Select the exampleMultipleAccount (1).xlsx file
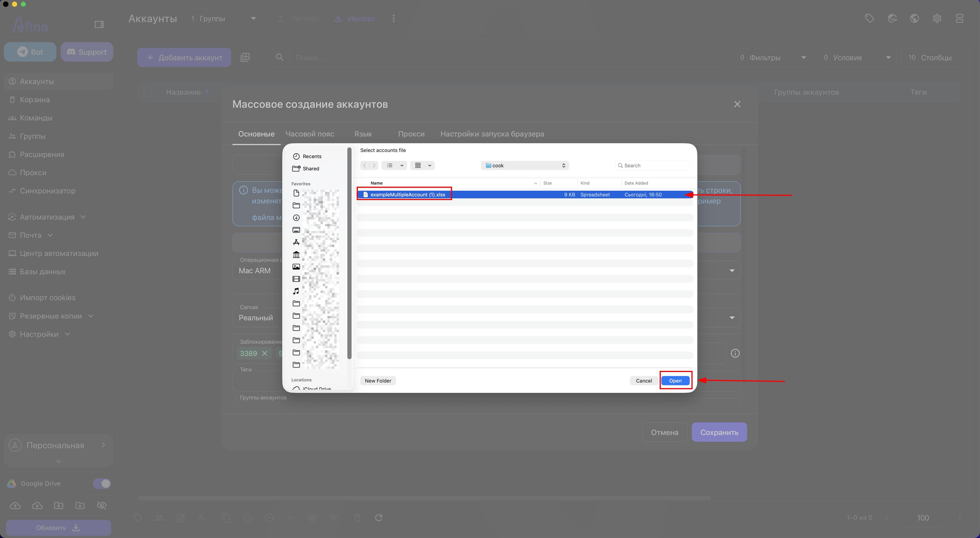The width and height of the screenshot is (980, 538). [525, 194]
